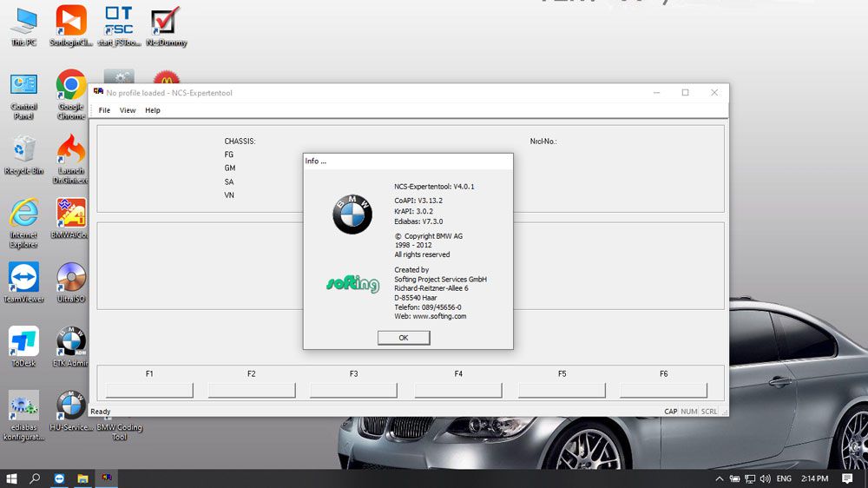Click the NCS-Expertentool: V4.0.1 version text
Image resolution: width=868 pixels, height=488 pixels.
pos(434,187)
